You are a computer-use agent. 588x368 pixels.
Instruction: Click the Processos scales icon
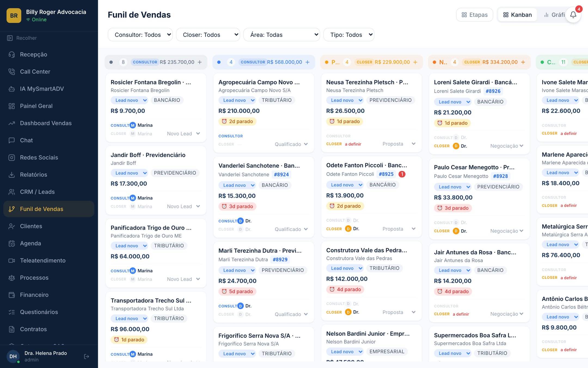point(12,278)
